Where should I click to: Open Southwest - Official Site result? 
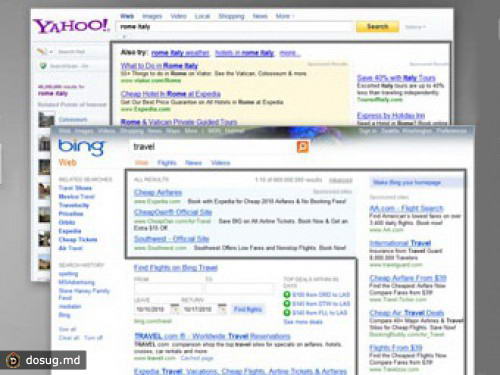pos(171,239)
